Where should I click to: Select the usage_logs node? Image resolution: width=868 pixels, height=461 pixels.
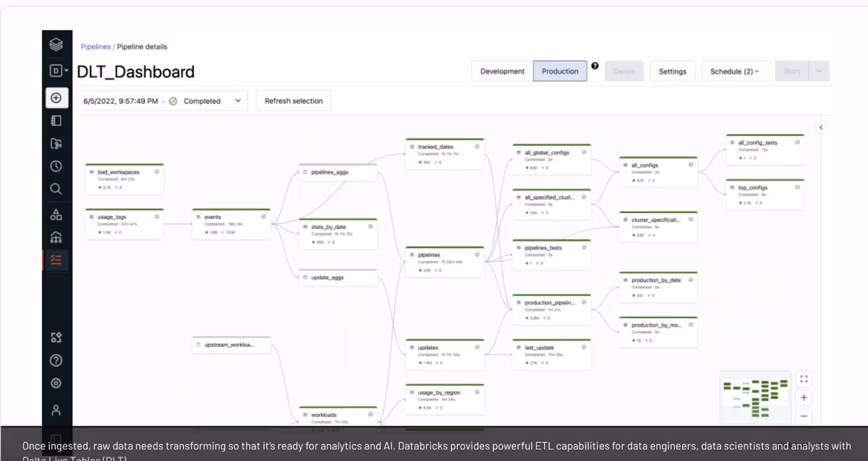pyautogui.click(x=124, y=223)
